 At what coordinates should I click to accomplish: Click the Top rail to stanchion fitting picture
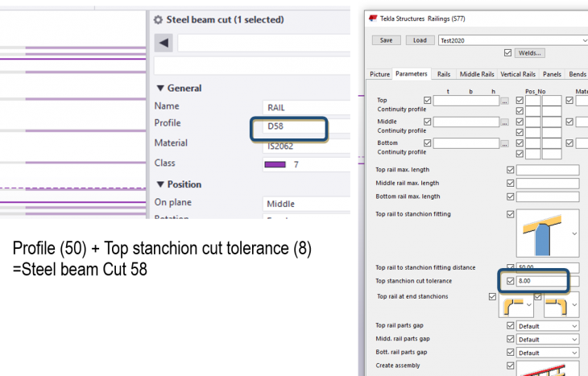coord(543,233)
